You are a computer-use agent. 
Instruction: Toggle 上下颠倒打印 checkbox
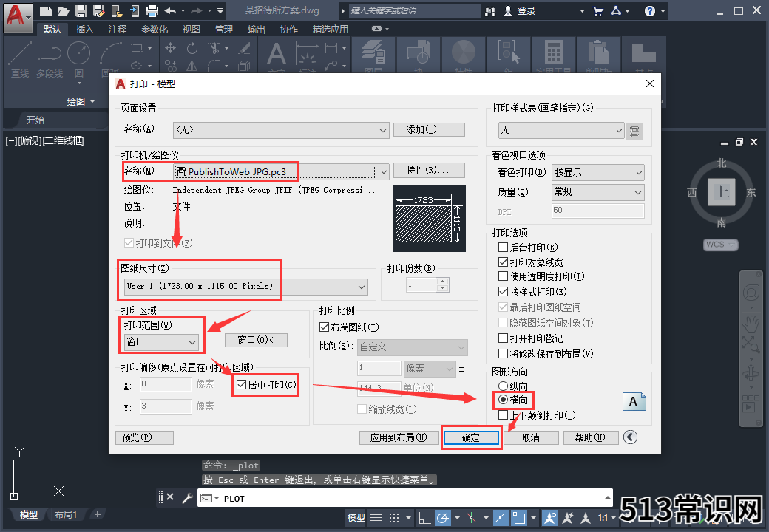503,415
